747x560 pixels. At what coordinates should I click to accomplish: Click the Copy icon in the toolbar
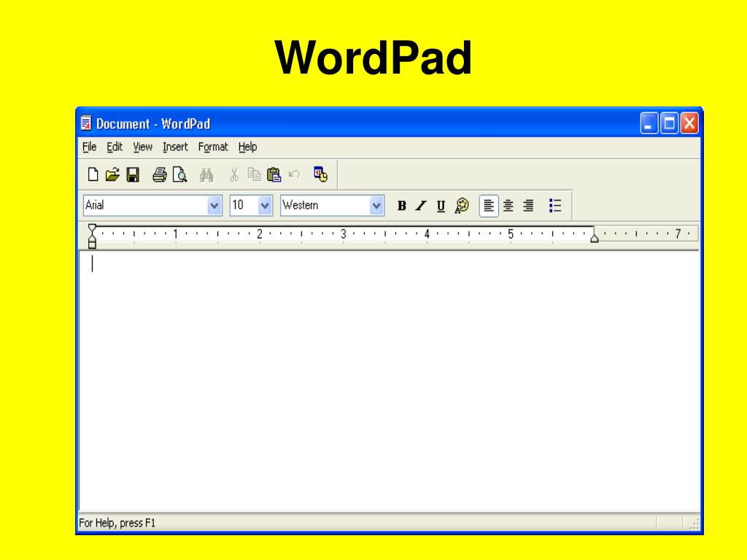[x=254, y=175]
